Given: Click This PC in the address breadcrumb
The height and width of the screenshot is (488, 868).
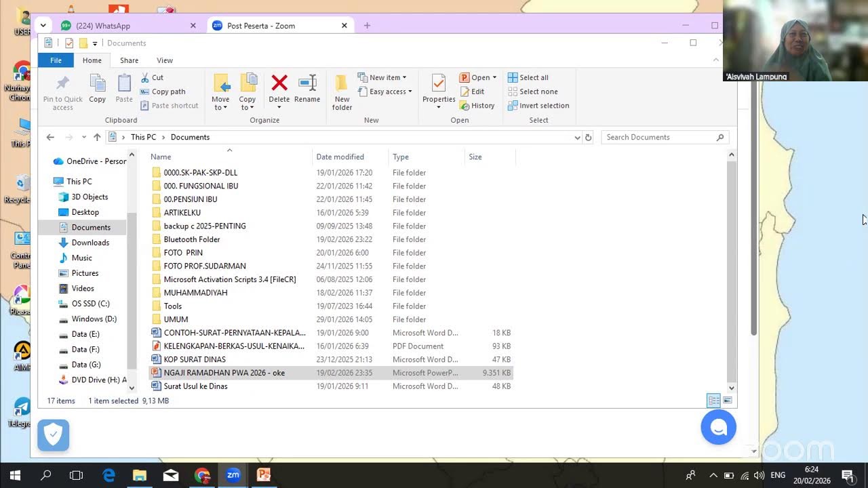Looking at the screenshot, I should tap(143, 137).
